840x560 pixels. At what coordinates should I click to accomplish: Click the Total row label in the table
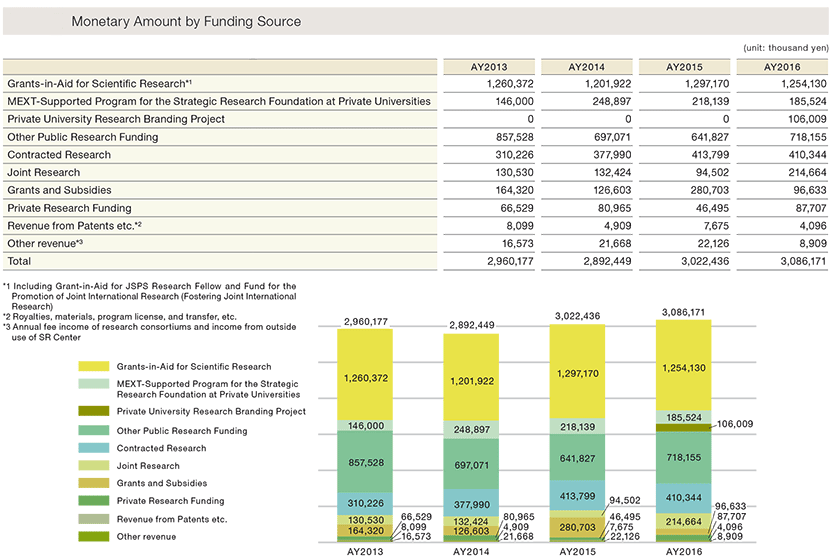20,259
